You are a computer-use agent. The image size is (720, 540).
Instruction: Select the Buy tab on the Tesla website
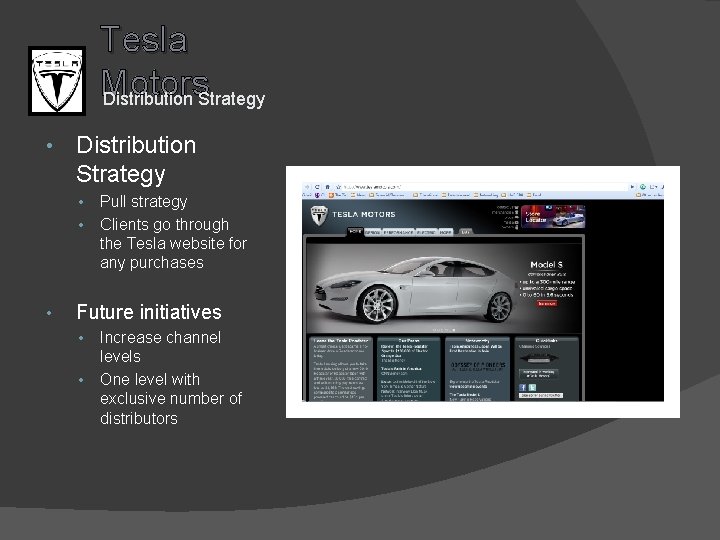pos(465,232)
